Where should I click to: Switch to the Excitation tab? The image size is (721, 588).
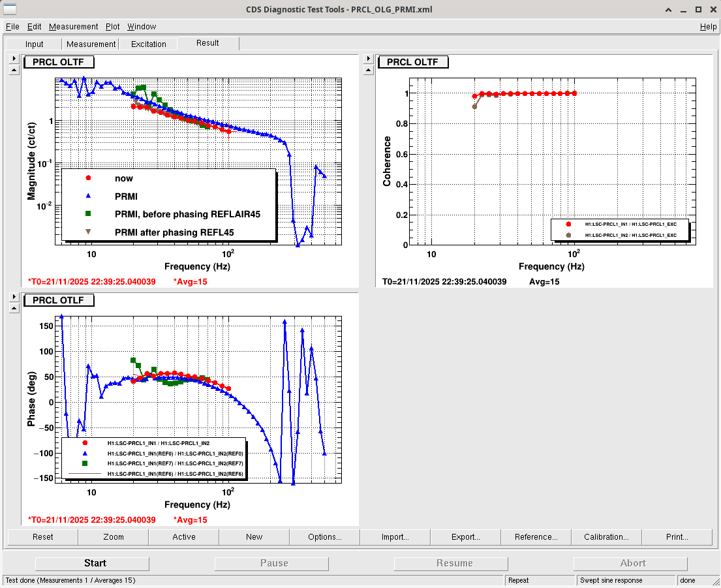[149, 44]
